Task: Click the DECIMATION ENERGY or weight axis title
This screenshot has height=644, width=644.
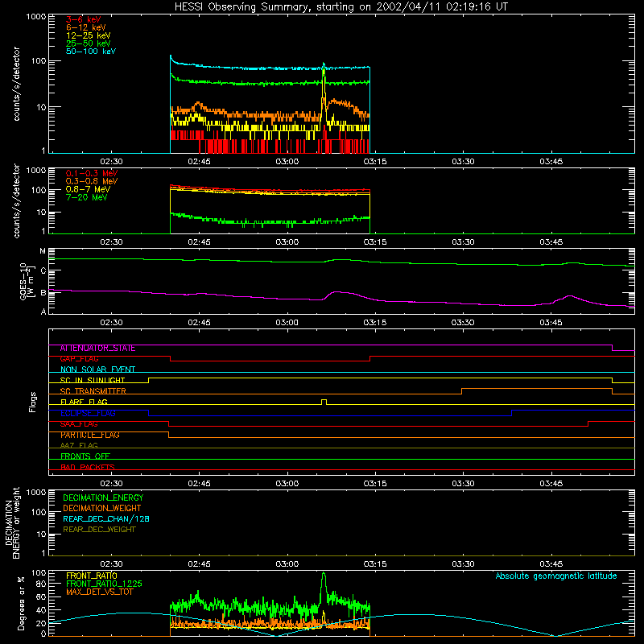Action: (x=12, y=522)
